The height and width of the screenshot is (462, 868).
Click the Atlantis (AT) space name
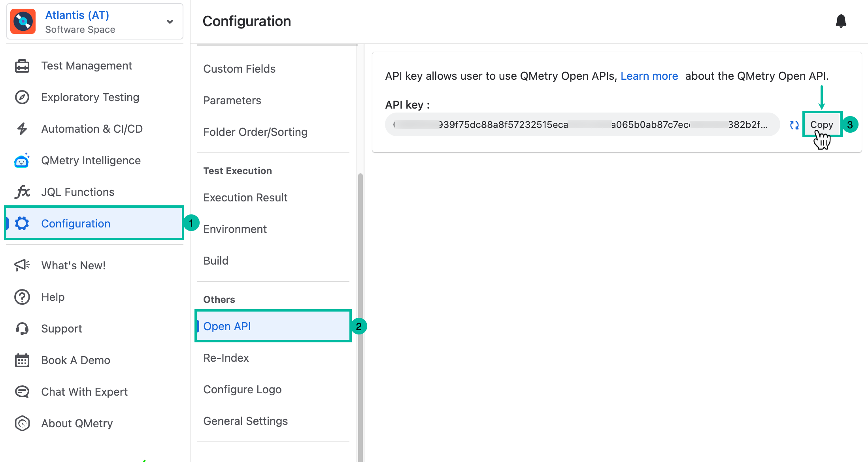click(77, 15)
